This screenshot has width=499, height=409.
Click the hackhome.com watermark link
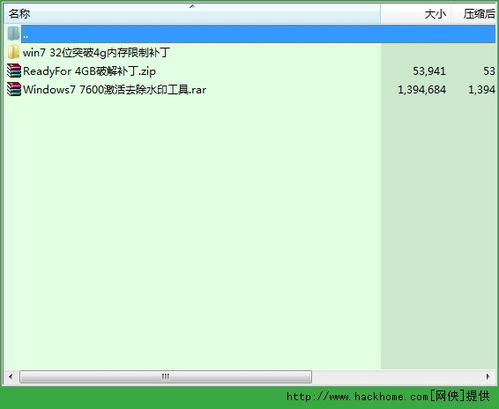388,397
